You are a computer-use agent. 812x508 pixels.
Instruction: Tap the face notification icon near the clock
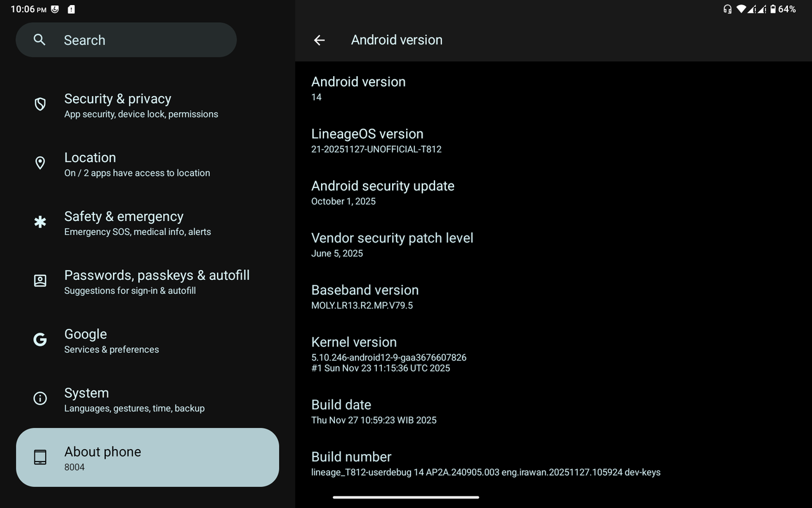55,10
